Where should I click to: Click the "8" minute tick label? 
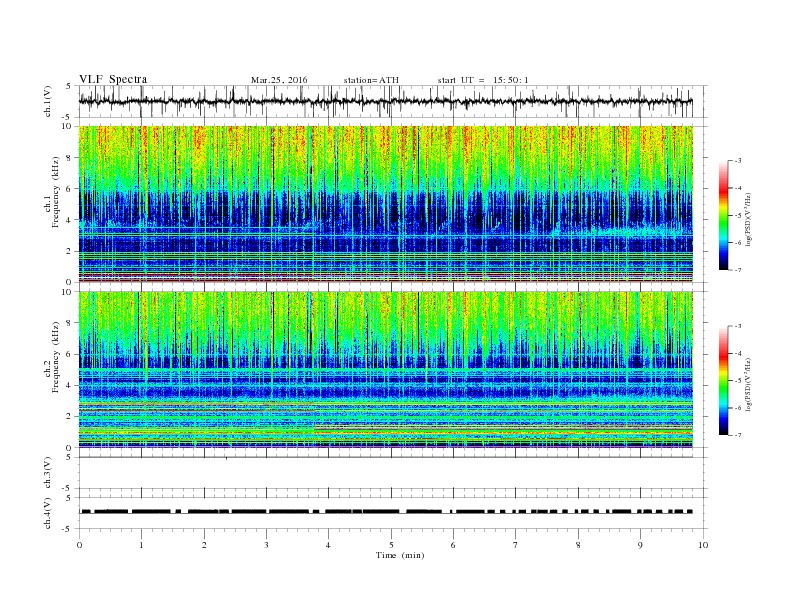(x=578, y=545)
